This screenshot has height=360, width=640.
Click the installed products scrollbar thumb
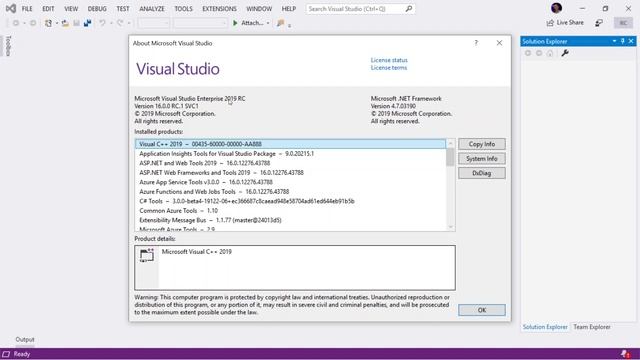450,157
